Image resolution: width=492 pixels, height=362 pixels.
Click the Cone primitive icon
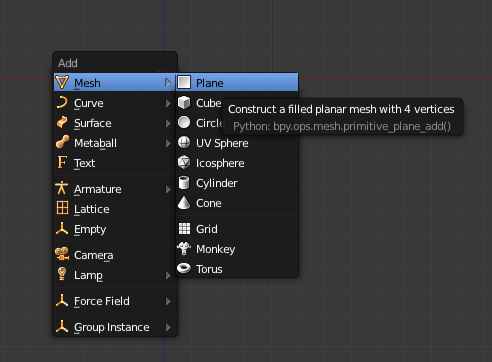click(x=184, y=203)
